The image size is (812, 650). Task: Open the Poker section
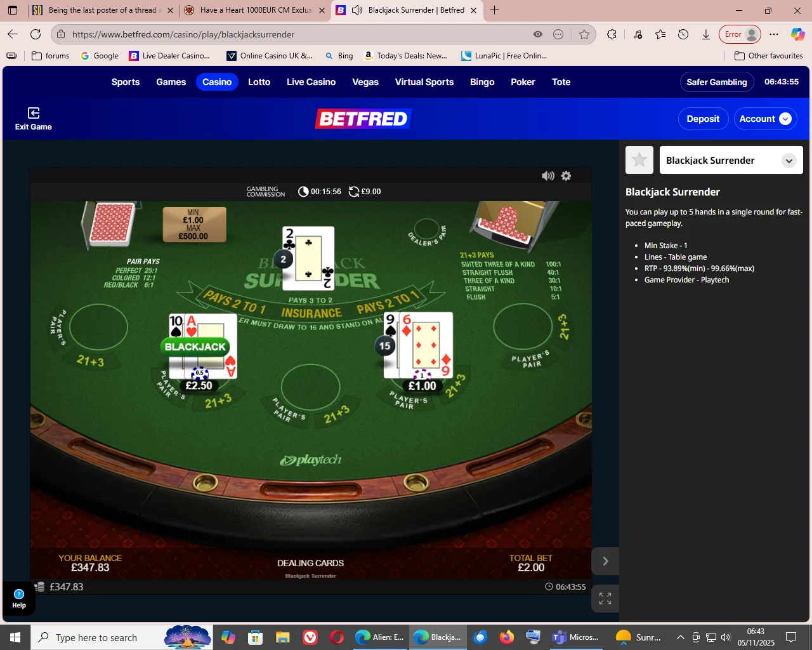pos(523,82)
